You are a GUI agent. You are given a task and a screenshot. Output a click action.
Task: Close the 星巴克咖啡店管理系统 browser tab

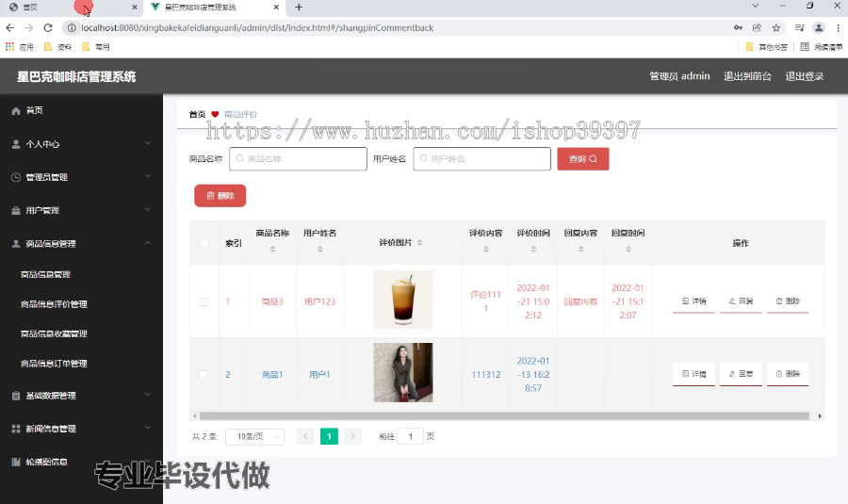point(276,7)
